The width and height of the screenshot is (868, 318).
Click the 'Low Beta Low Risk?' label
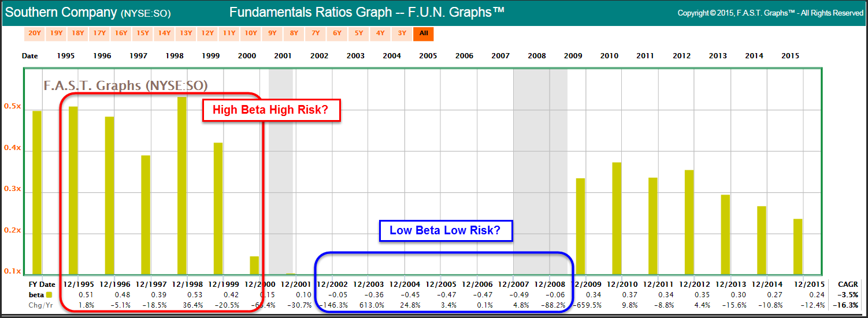click(445, 231)
